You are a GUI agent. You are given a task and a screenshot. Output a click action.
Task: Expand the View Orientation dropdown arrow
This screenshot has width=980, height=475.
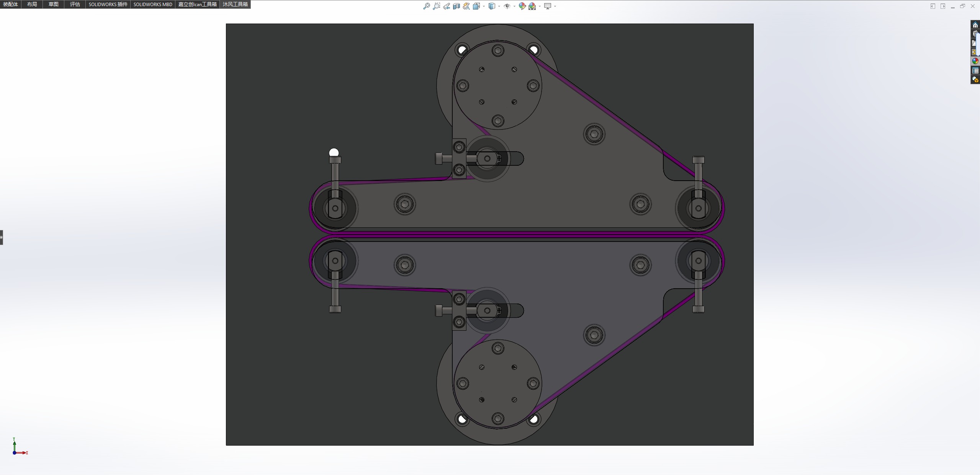484,6
